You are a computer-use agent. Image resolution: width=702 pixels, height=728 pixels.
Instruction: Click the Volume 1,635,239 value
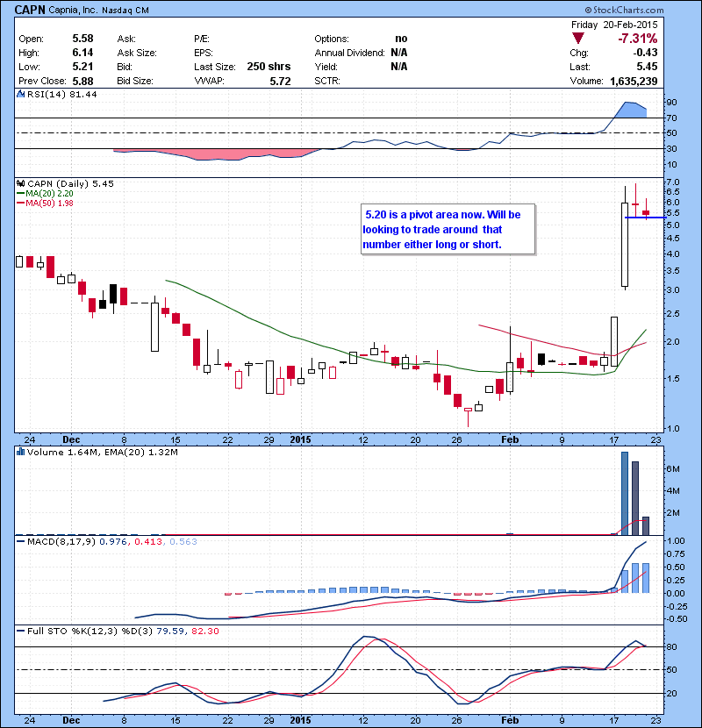(x=634, y=82)
